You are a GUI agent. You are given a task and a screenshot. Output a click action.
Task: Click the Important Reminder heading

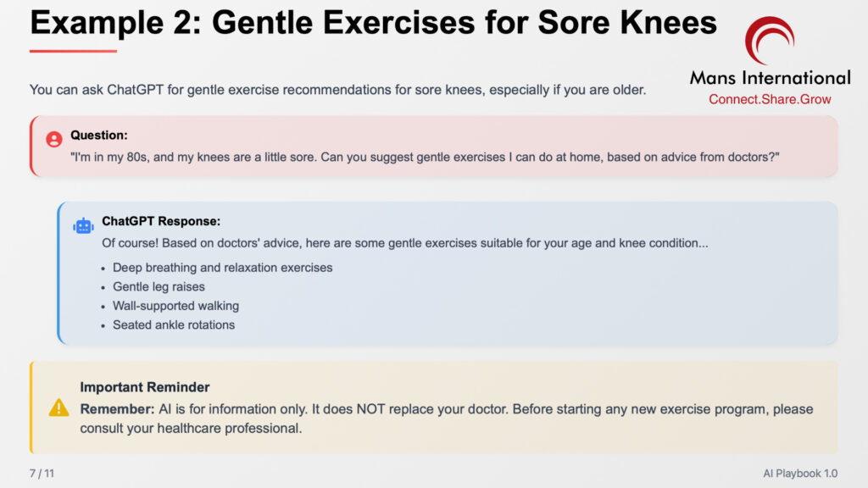[144, 386]
